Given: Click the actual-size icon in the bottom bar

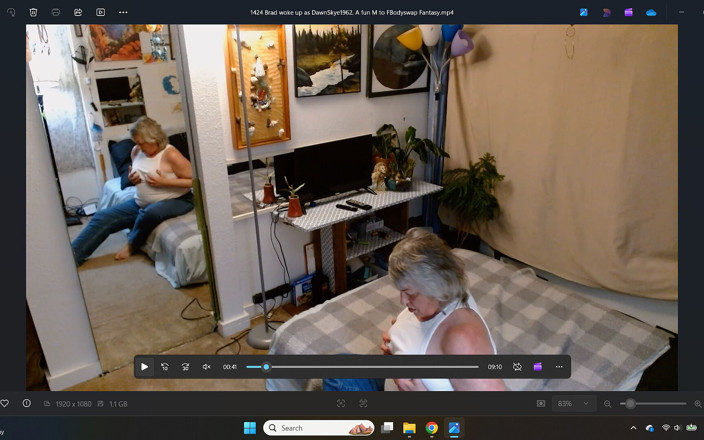Looking at the screenshot, I should pos(363,404).
